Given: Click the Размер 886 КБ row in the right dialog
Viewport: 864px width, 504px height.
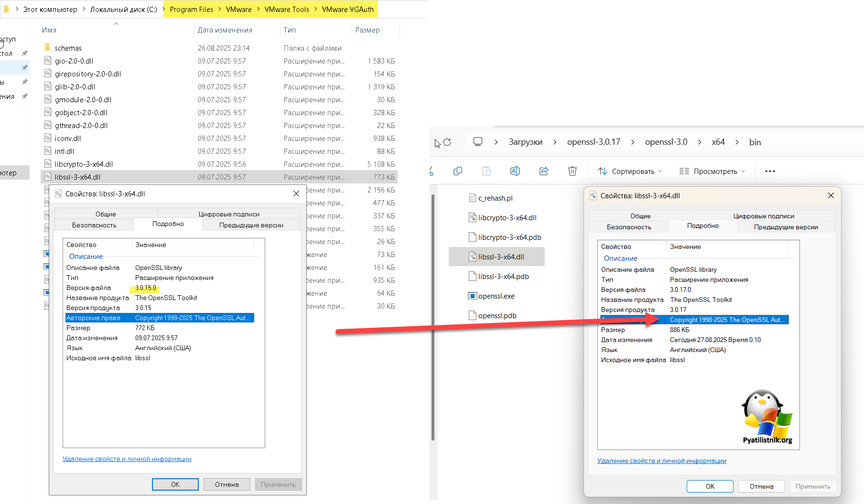Looking at the screenshot, I should coord(695,330).
